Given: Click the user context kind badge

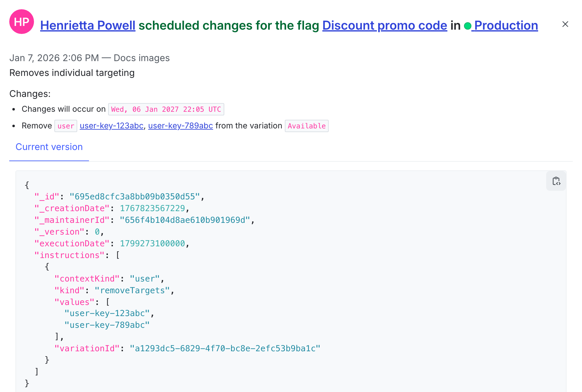Looking at the screenshot, I should [66, 126].
